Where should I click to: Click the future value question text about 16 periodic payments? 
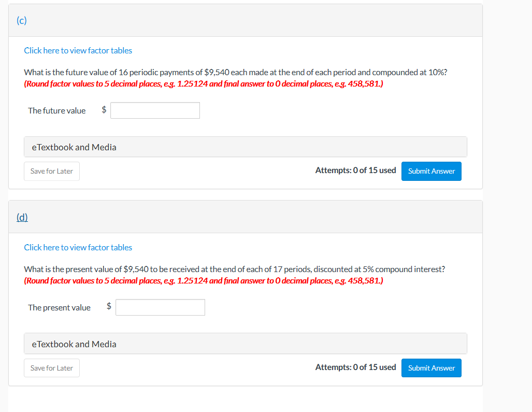[236, 72]
